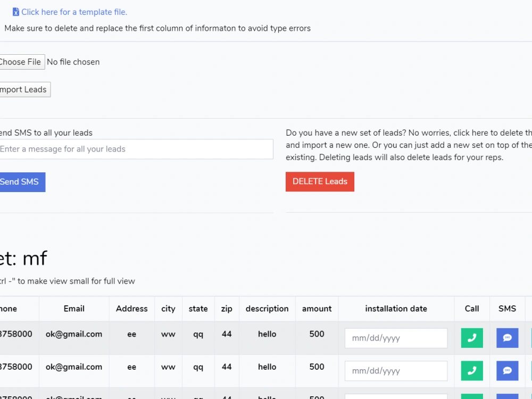
Task: Select ok@gmail.com in the first row
Action: tap(74, 334)
